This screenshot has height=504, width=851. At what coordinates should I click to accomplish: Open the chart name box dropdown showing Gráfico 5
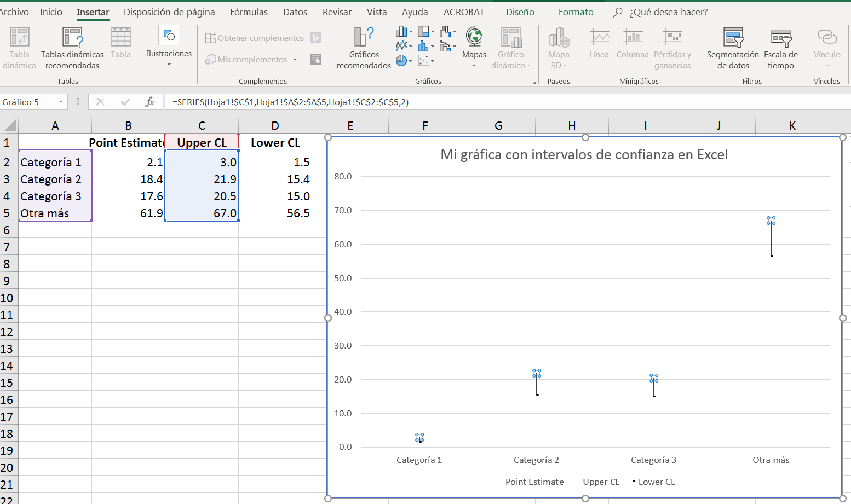point(61,102)
